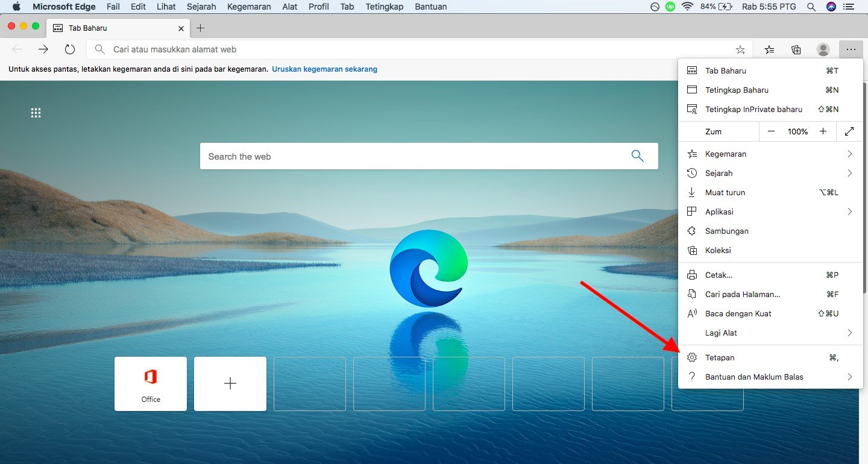Screen dimensions: 868x464
Task: Click the forward navigation arrow
Action: (x=43, y=49)
